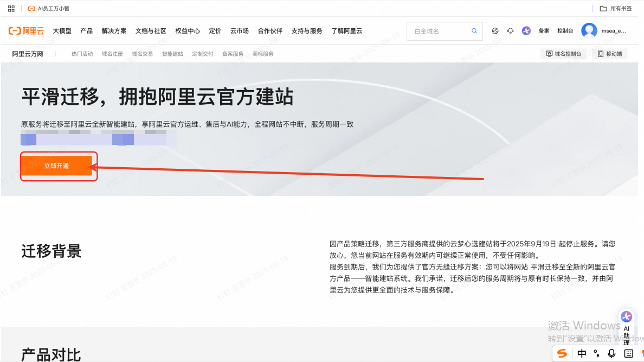This screenshot has width=644, height=362.
Task: Click the user avatar icon
Action: pos(589,31)
